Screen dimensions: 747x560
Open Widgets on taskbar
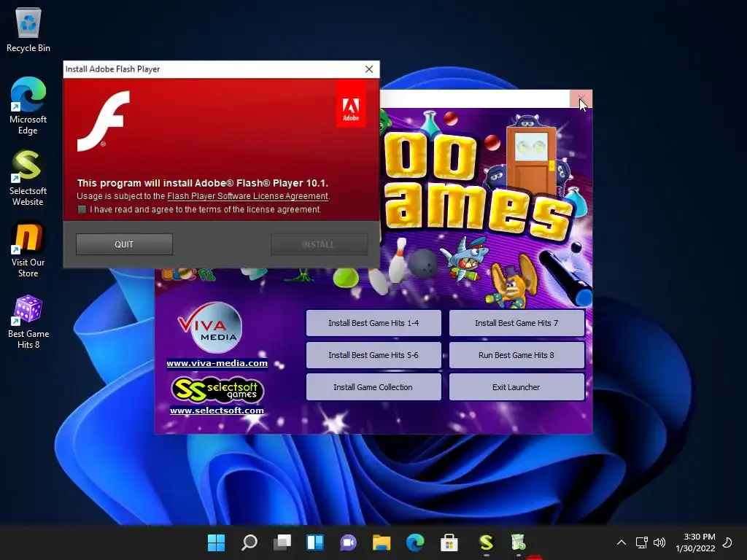[x=315, y=542]
